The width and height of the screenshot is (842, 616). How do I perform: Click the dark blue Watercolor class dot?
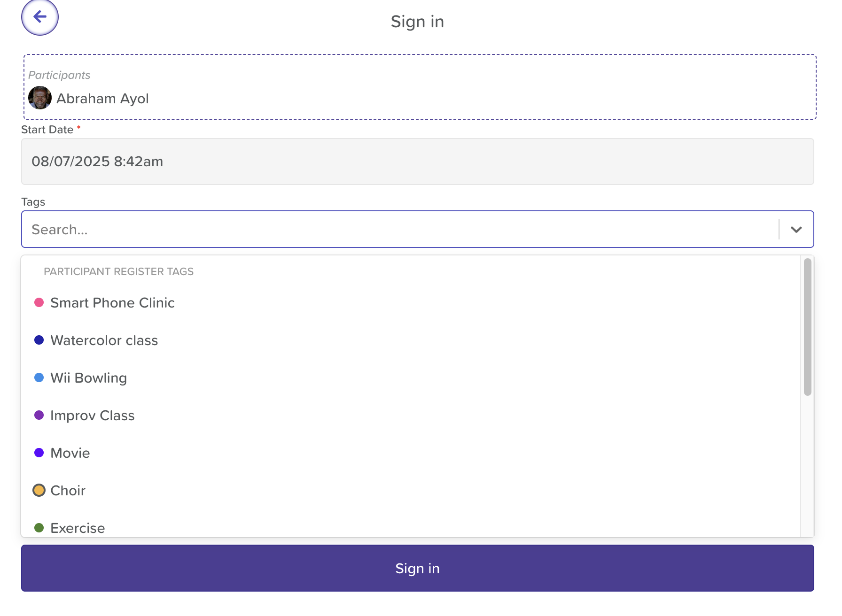39,340
